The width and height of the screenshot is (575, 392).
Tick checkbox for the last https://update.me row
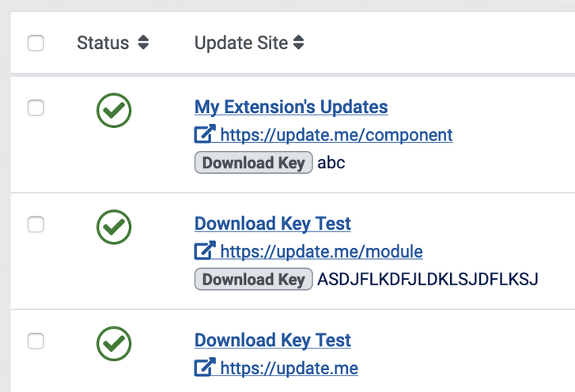pos(36,341)
